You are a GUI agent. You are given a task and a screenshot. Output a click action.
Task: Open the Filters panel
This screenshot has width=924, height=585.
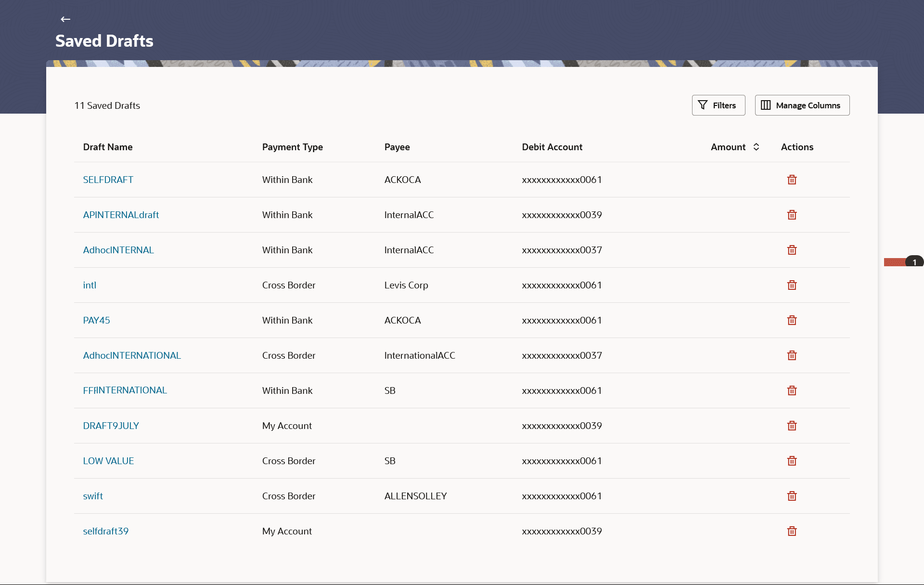point(718,105)
